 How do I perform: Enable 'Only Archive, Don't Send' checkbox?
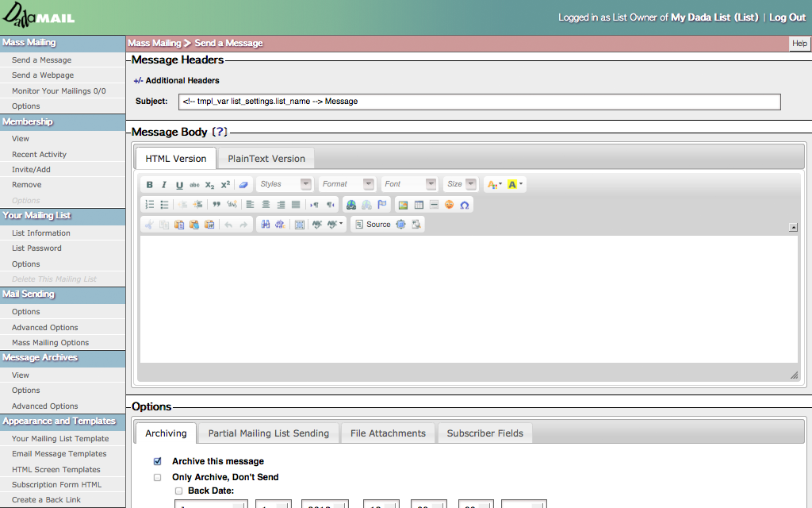(157, 477)
